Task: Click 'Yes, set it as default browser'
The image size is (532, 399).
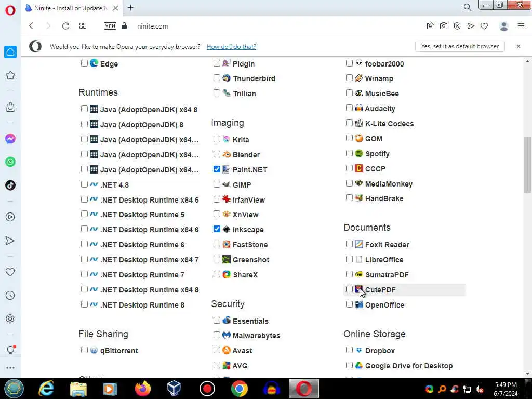Action: 460,46
